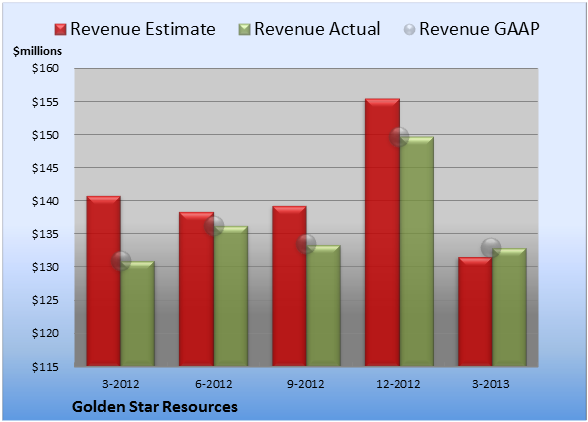Click the '$115' axis value
The image size is (588, 422).
coord(45,366)
